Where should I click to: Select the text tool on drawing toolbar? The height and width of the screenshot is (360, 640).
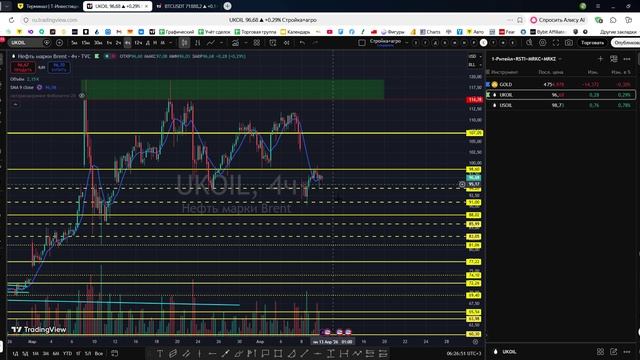click(160, 353)
